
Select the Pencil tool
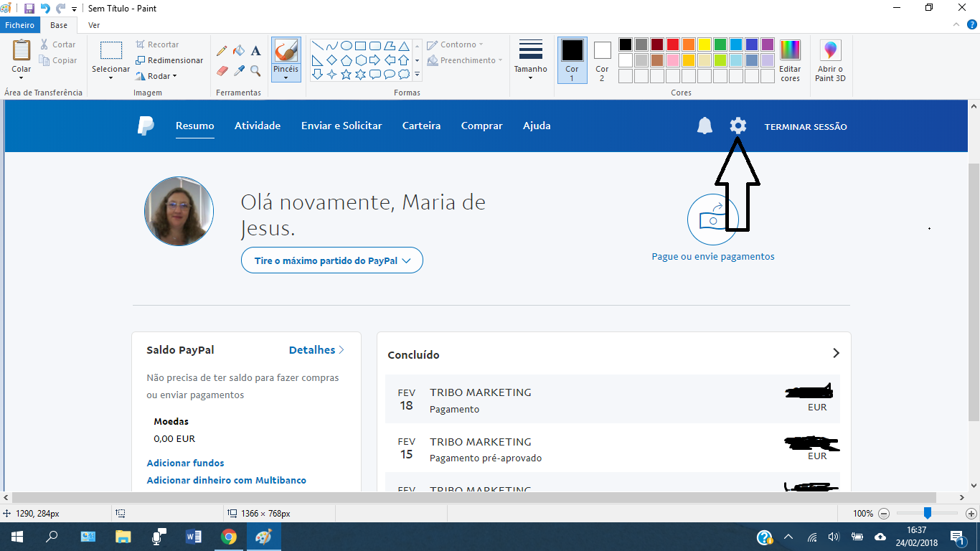222,51
